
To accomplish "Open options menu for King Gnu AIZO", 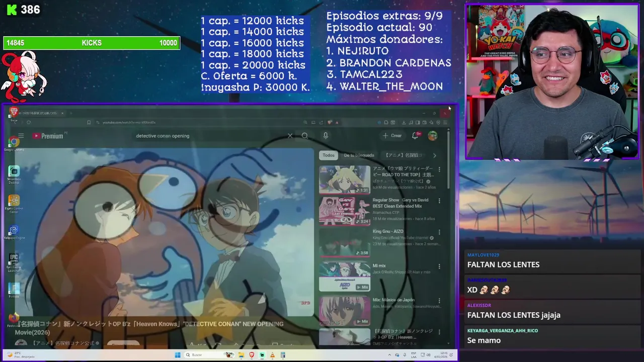I will 439,232.
